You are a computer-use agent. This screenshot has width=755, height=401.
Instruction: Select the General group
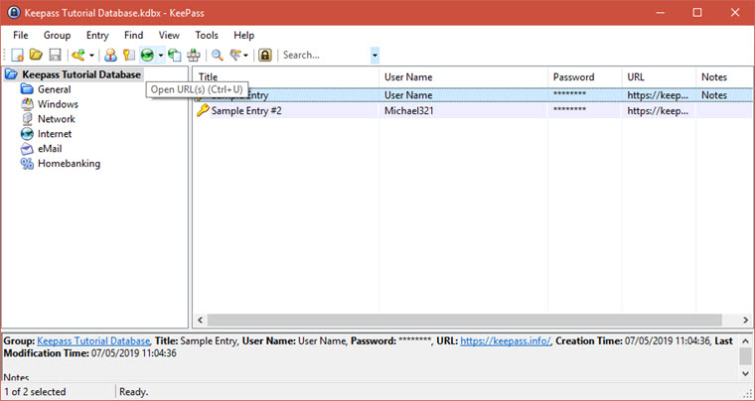coord(54,90)
